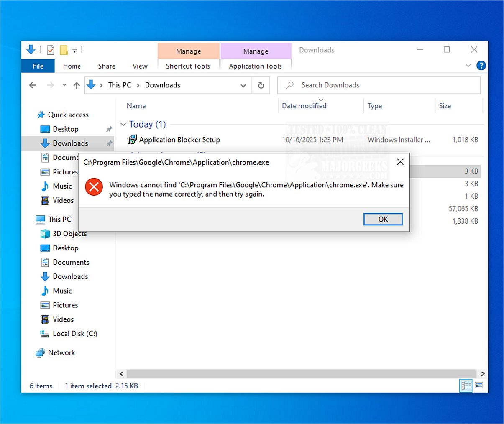The image size is (504, 424).
Task: Select the Application Tools tab
Action: 256,66
